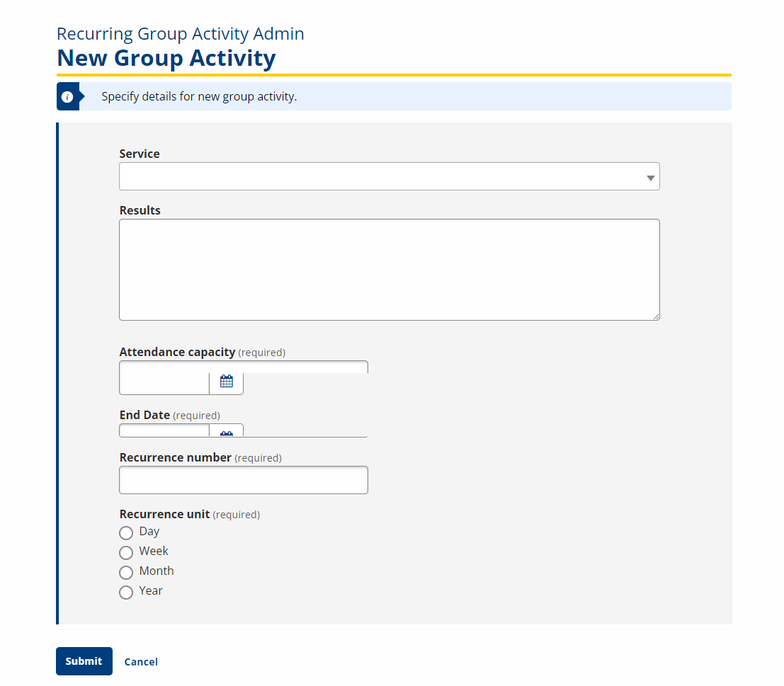The image size is (784, 686).
Task: Click the End Date label
Action: (144, 415)
